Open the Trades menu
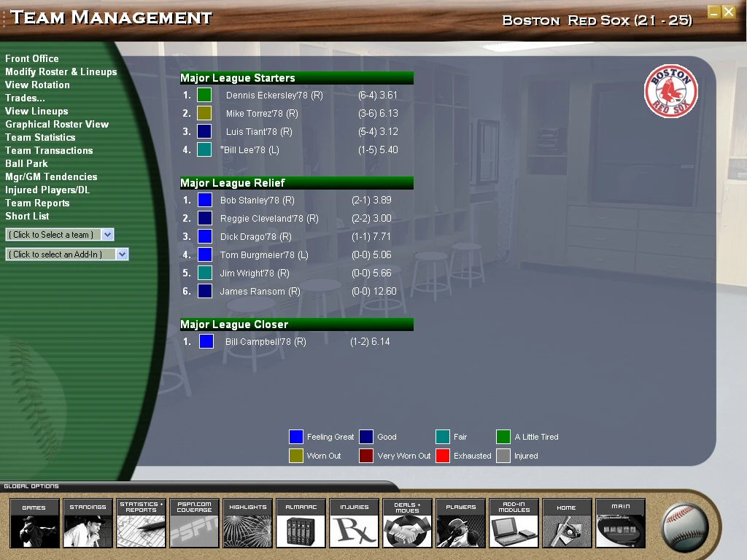Screen dimensions: 747x560 (26, 98)
